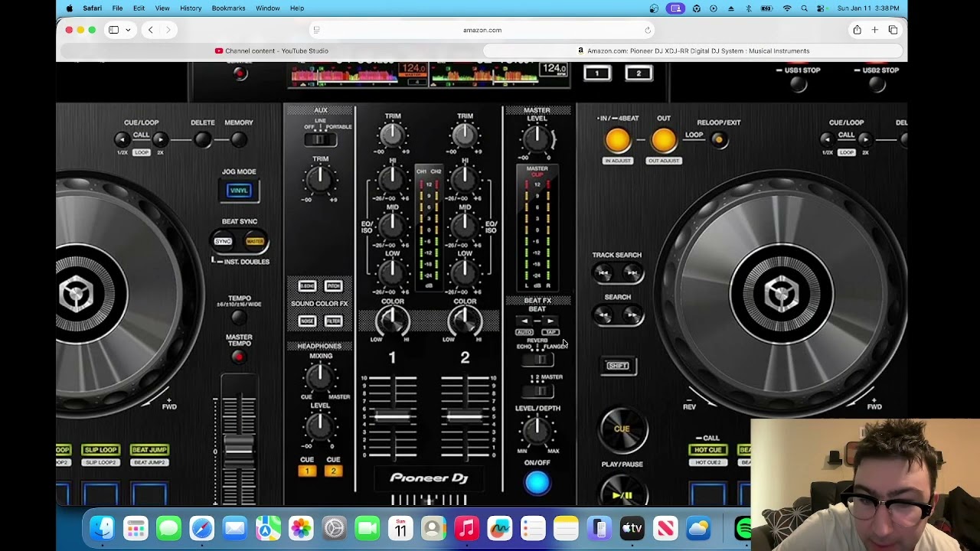This screenshot has height=551, width=980.
Task: Click the RELOOP/EXIT button
Action: click(x=718, y=139)
